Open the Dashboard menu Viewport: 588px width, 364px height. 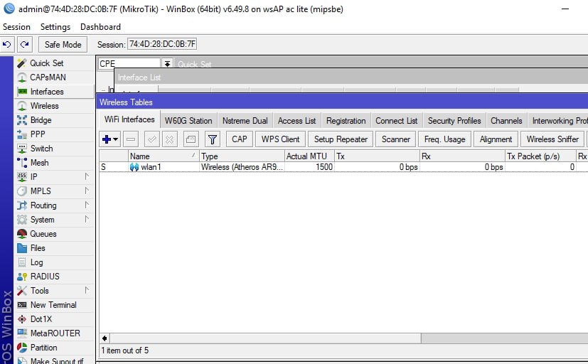(x=100, y=27)
